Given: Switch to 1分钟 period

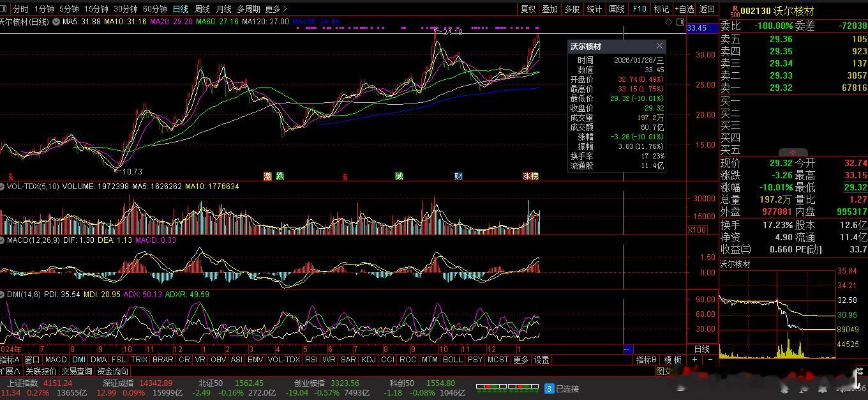Looking at the screenshot, I should (x=44, y=9).
